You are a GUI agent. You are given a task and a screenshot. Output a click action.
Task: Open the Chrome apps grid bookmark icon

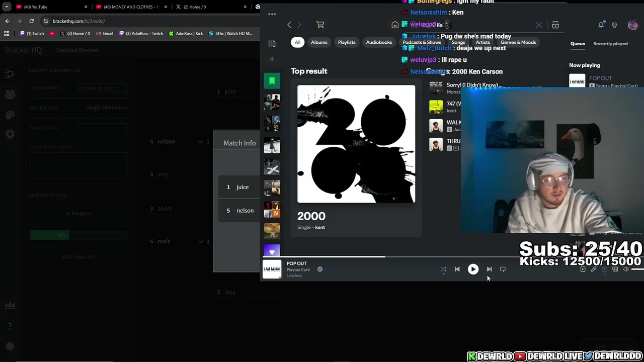click(7, 34)
